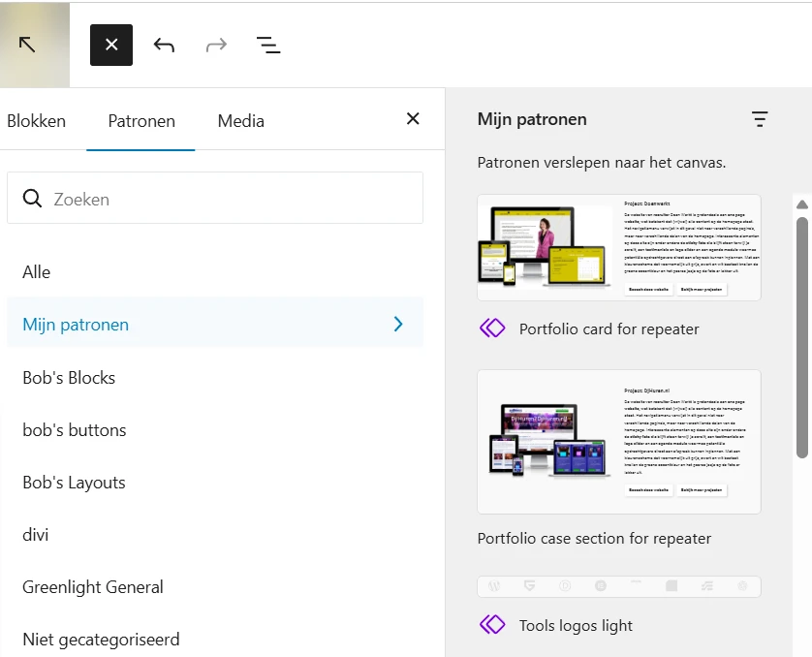This screenshot has width=812, height=657.
Task: Click in the Zoeken search field
Action: [x=233, y=199]
